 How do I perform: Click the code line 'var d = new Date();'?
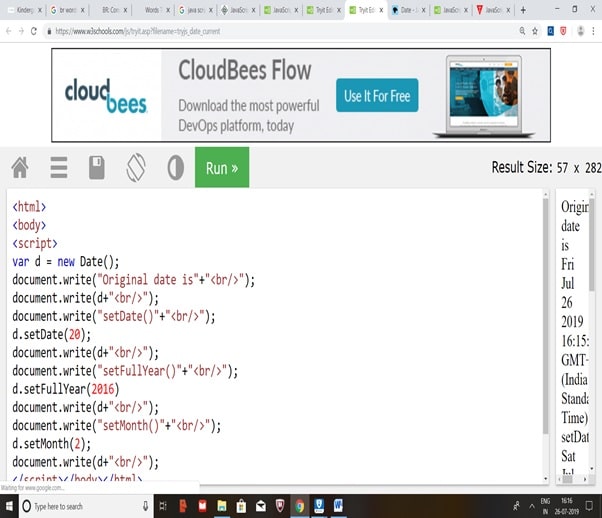pyautogui.click(x=66, y=261)
